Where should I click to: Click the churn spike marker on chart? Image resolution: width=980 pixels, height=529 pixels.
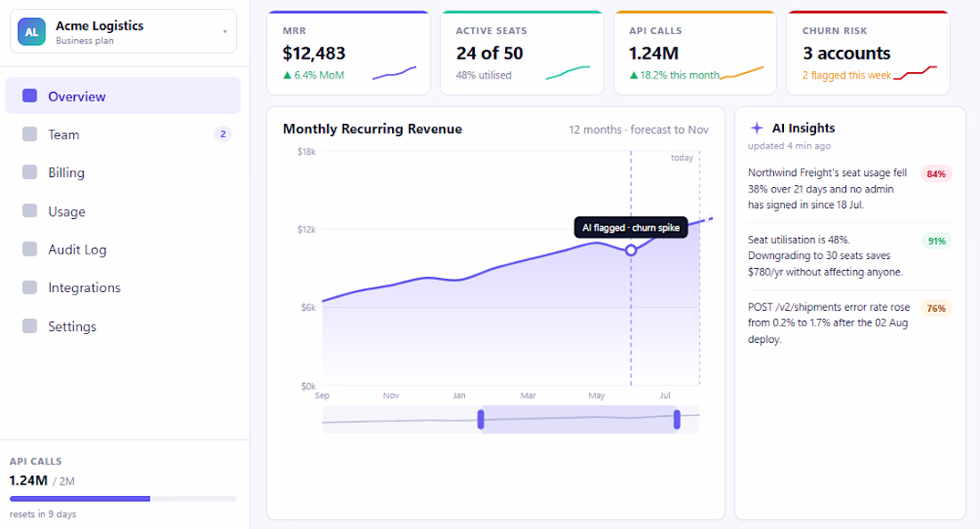tap(631, 250)
